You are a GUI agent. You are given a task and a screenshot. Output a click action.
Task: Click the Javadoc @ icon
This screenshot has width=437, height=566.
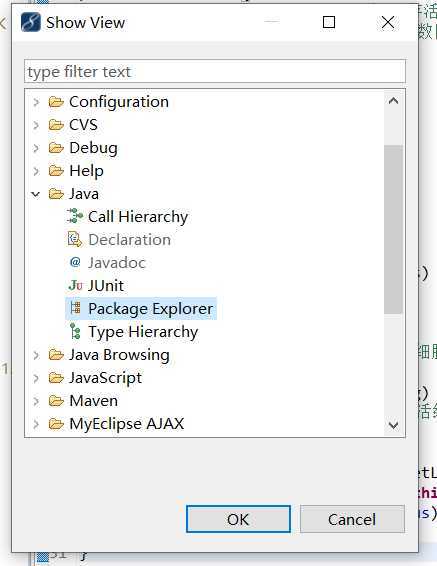(75, 262)
